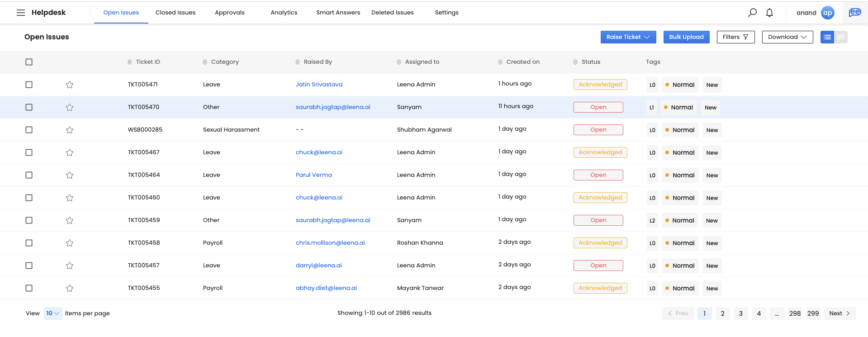Image resolution: width=868 pixels, height=337 pixels.
Task: Sort by Ticket ID column arrows
Action: click(x=130, y=62)
